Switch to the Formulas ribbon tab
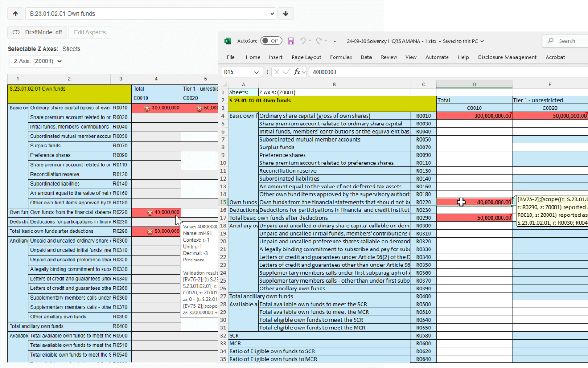This screenshot has width=588, height=368. point(341,57)
